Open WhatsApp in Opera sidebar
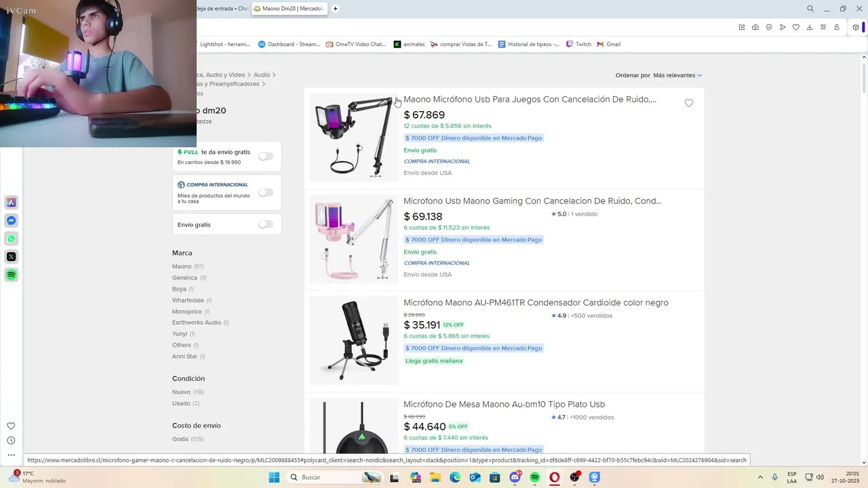The image size is (868, 488). coord(11,239)
